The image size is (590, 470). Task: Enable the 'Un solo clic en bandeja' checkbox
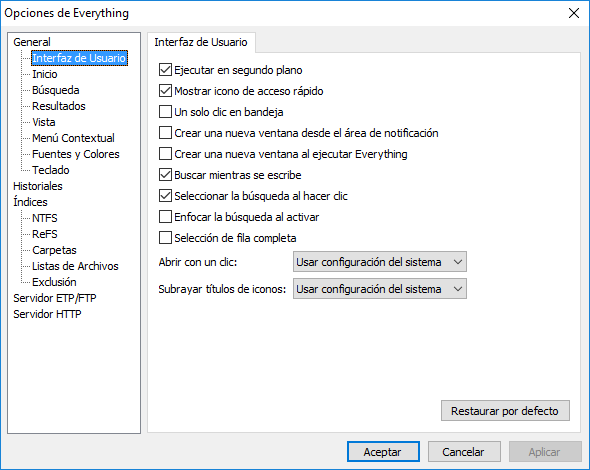tap(165, 112)
